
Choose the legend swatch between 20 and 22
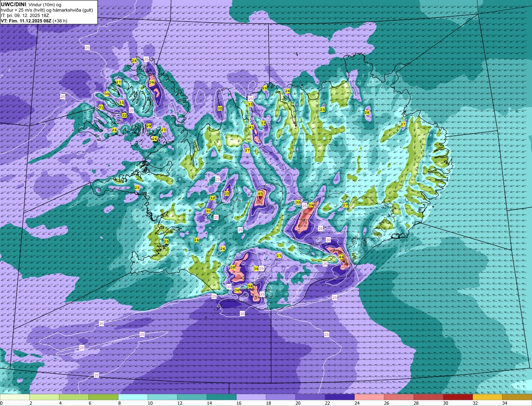[310, 397]
